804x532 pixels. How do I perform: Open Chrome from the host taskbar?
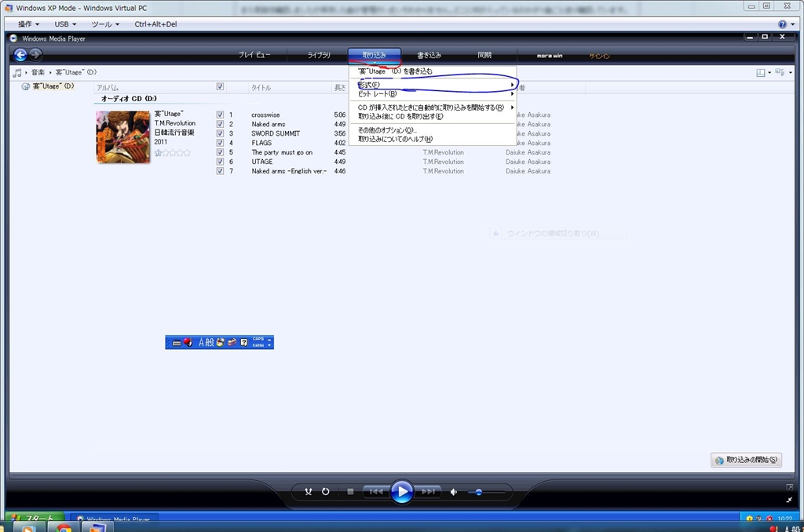coord(64,528)
